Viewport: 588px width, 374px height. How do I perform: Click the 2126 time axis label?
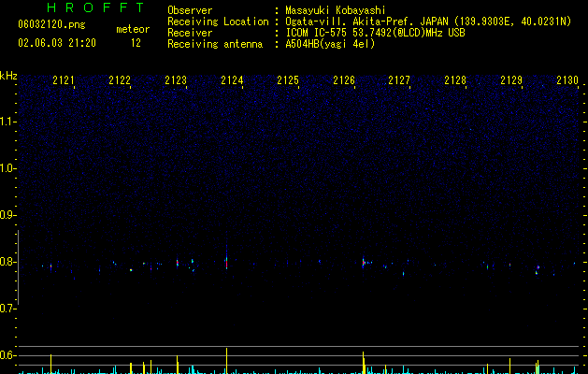coord(344,80)
